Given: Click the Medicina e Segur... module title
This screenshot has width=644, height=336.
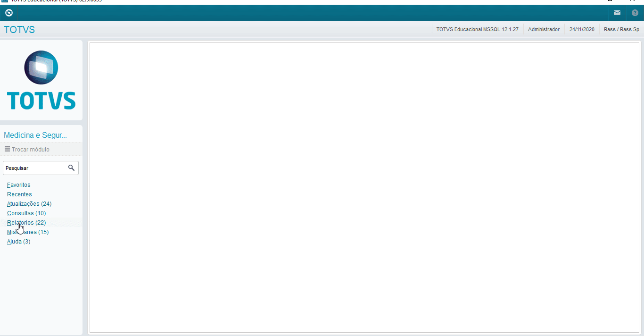Looking at the screenshot, I should point(35,135).
